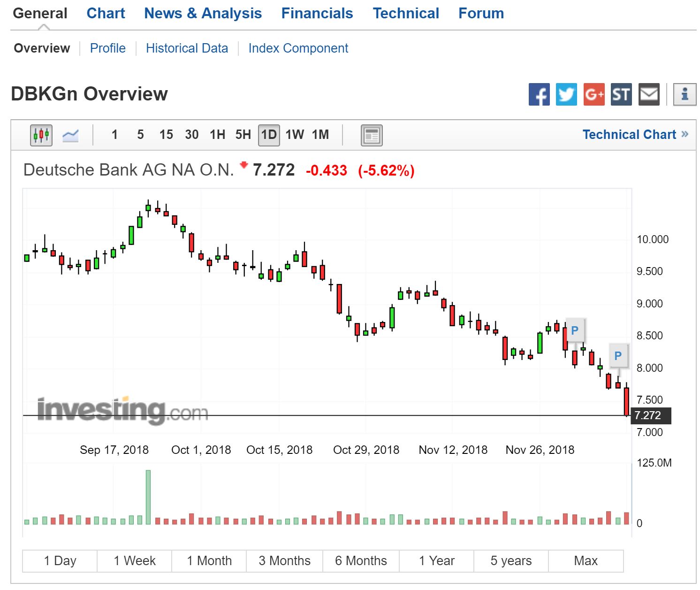This screenshot has height=590, width=700.
Task: Set chart range to 1 Month
Action: (209, 561)
